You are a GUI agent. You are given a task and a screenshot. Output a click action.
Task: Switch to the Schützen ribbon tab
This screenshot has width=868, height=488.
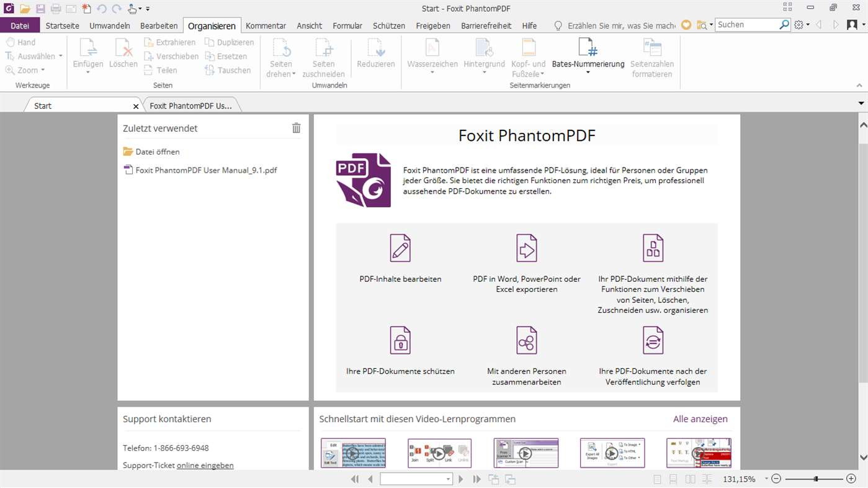pos(389,25)
